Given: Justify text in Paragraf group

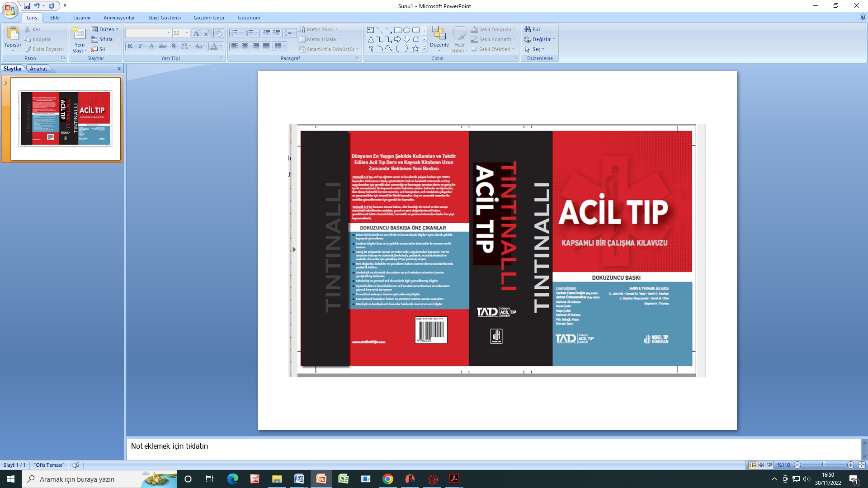Looking at the screenshot, I should pyautogui.click(x=266, y=46).
